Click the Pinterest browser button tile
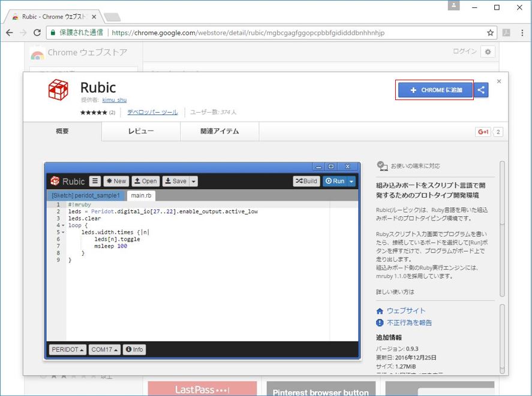The height and width of the screenshot is (396, 532). click(x=321, y=389)
